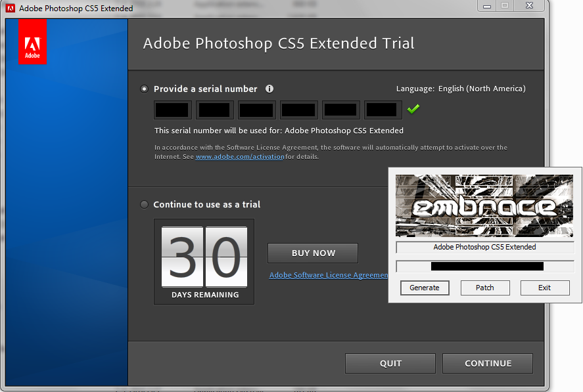This screenshot has width=583, height=392.
Task: Select the Continue to use as a trial option
Action: coord(144,205)
